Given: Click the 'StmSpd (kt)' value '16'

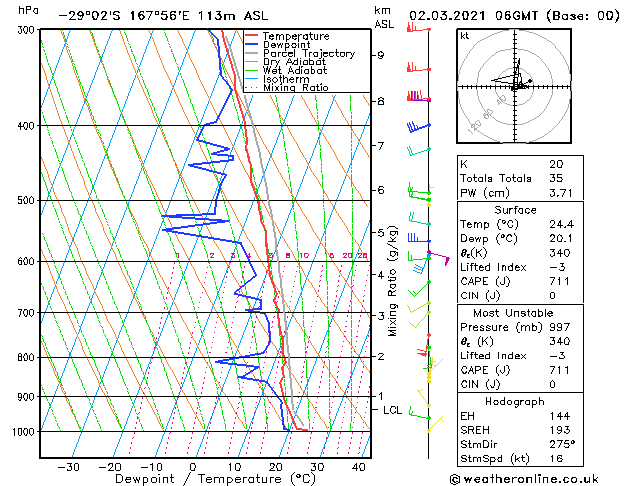Looking at the screenshot, I should [556, 458].
